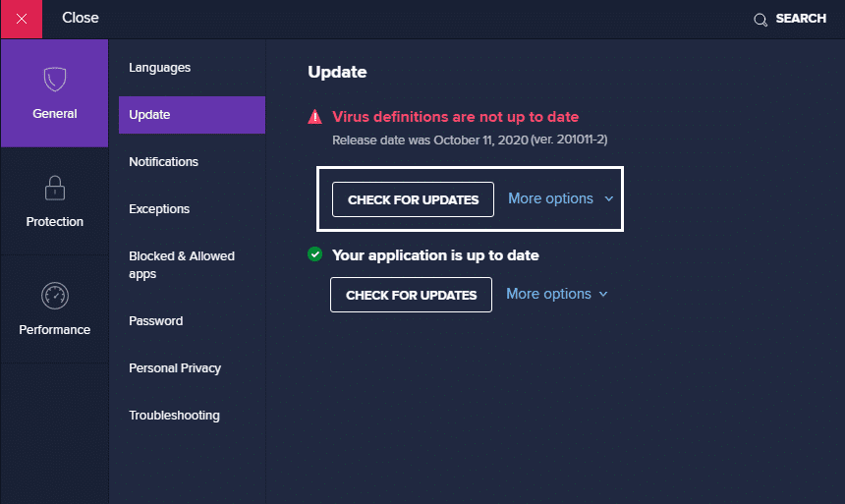Click the search magnifier icon
Viewport: 845px width, 504px height.
pos(760,20)
